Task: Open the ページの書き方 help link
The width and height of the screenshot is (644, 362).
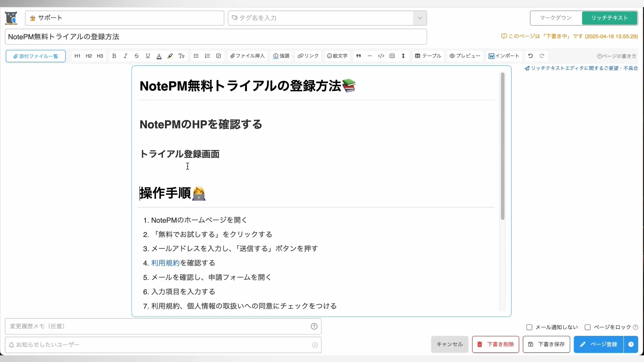Action: click(616, 56)
